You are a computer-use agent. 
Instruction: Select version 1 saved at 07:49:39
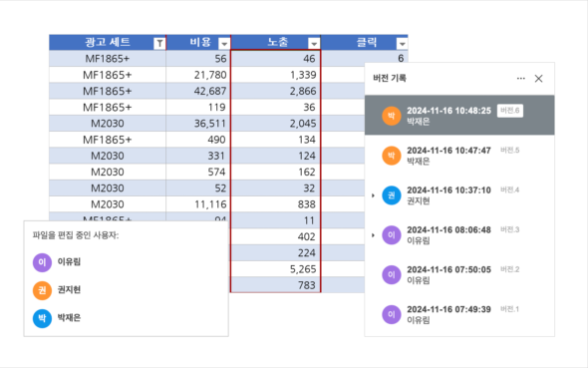pos(459,314)
